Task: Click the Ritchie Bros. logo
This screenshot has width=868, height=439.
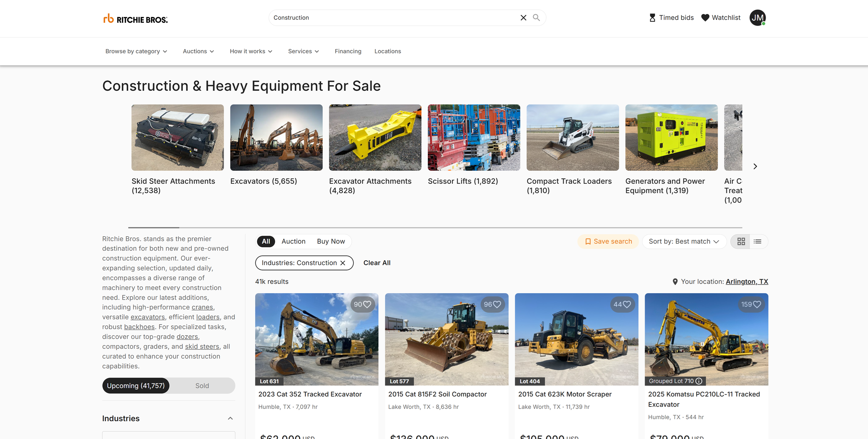Action: [136, 19]
